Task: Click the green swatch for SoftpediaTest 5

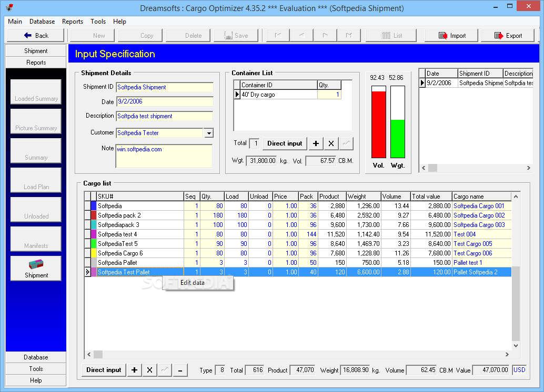Action: (94, 244)
